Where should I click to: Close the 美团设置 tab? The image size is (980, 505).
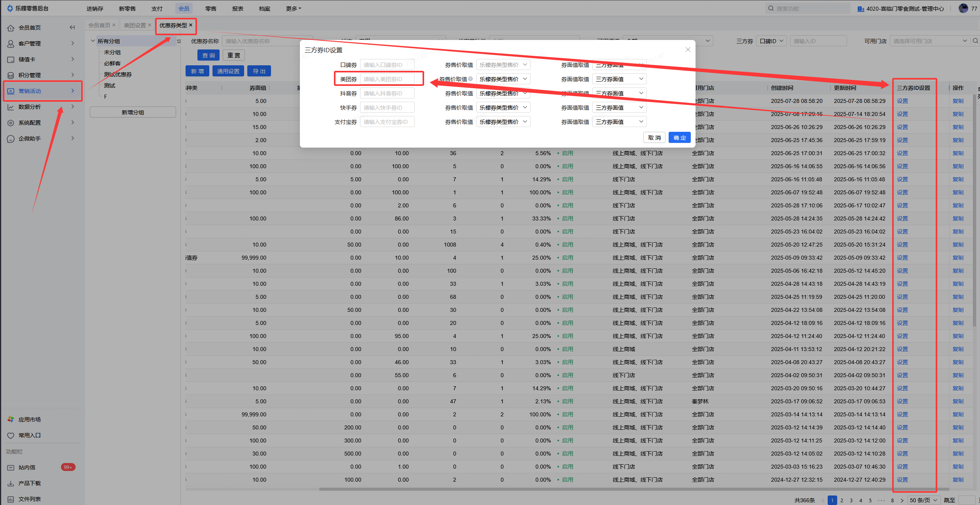click(x=150, y=25)
